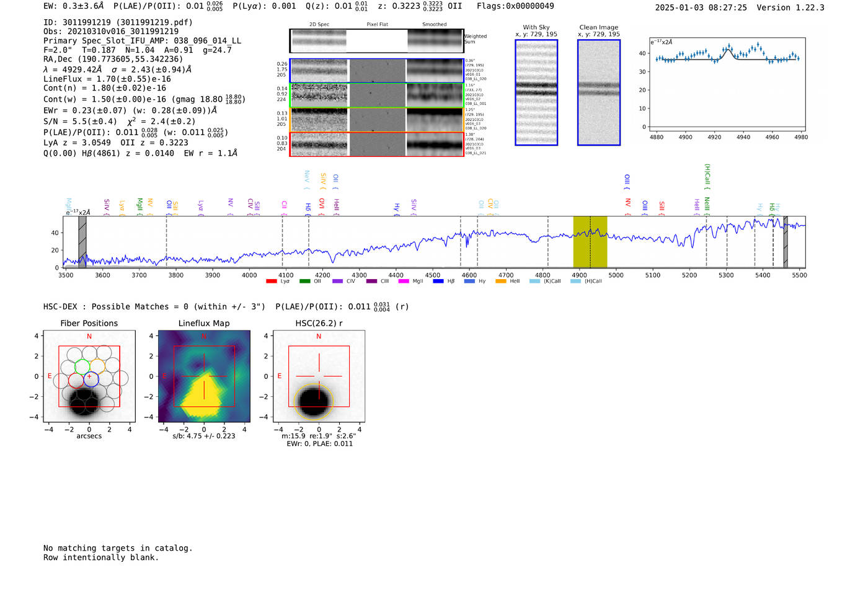This screenshot has width=868, height=591.
Task: Select the yellow highlighted emission line region
Action: 590,242
